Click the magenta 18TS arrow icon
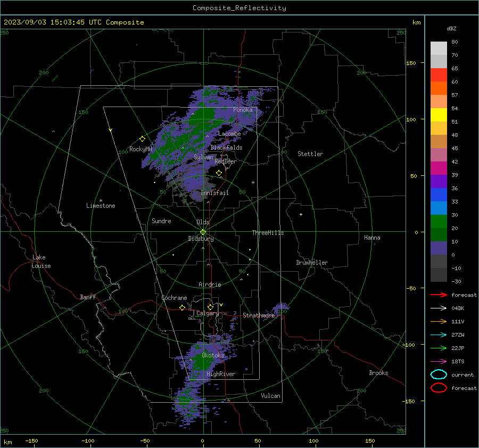 point(439,362)
